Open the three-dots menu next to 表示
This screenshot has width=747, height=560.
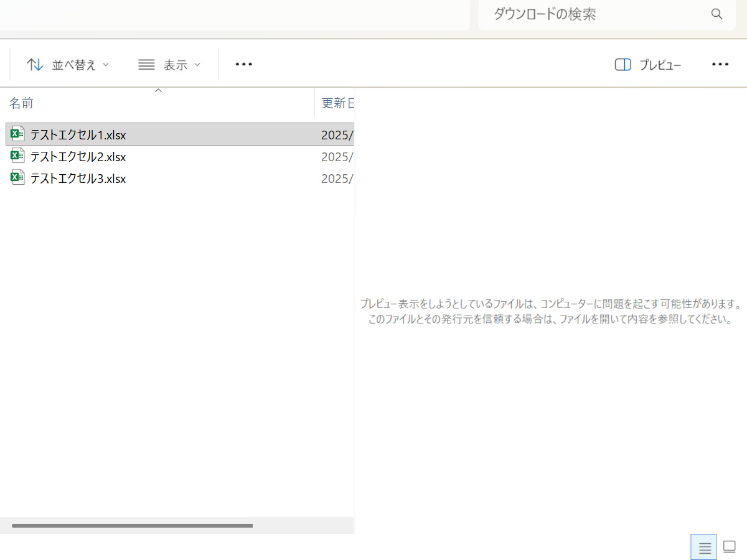pyautogui.click(x=243, y=64)
